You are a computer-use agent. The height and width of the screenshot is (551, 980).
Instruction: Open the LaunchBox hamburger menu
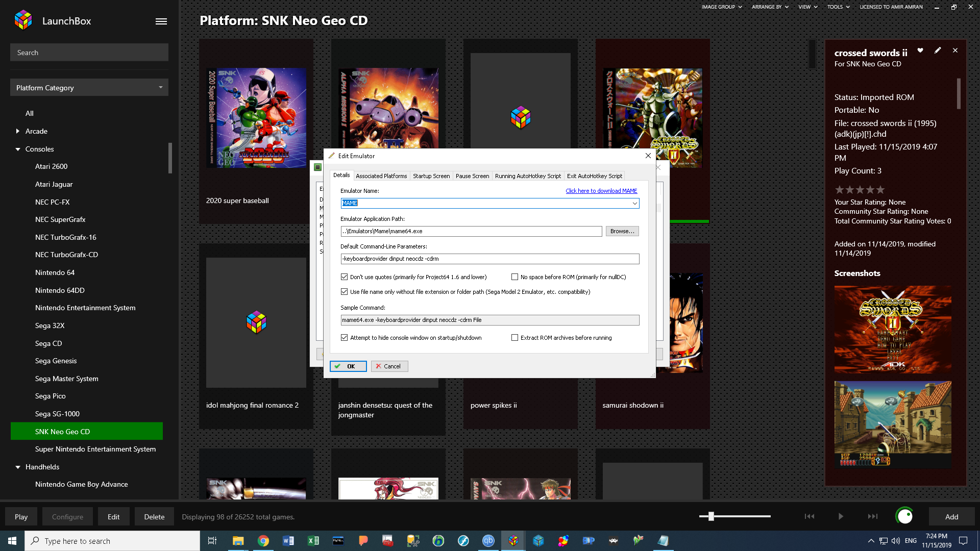tap(161, 21)
